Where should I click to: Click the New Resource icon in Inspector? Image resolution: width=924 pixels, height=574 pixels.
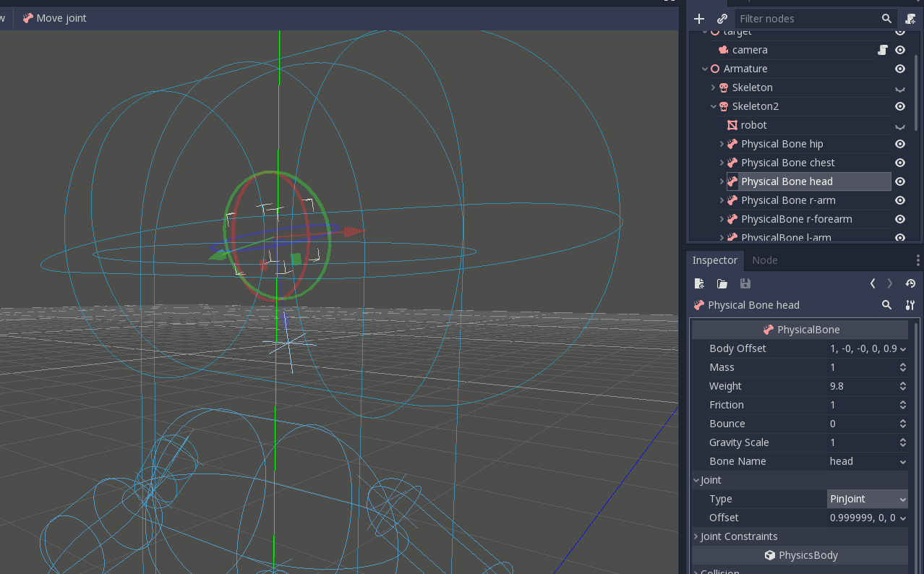click(698, 283)
